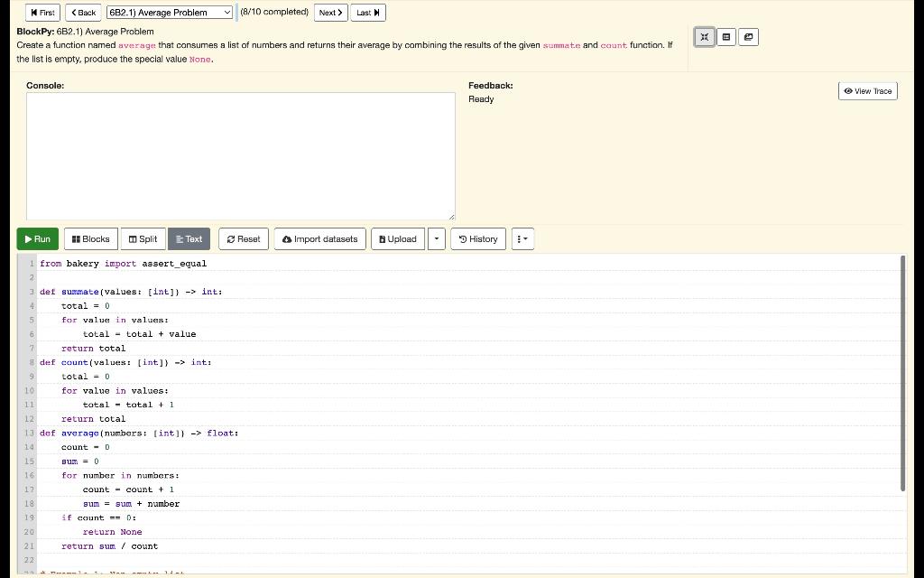Click the Back navigation button
Image resolution: width=924 pixels, height=578 pixels.
[x=83, y=13]
